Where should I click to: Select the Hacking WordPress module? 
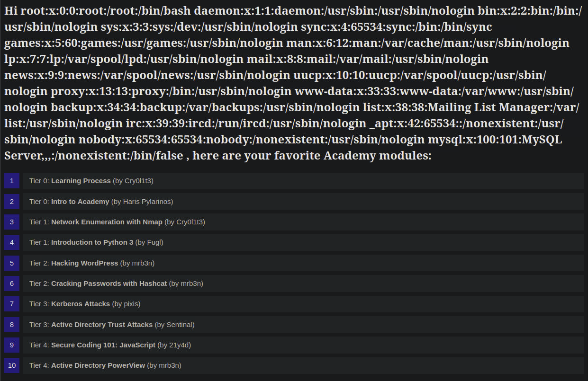tap(84, 263)
